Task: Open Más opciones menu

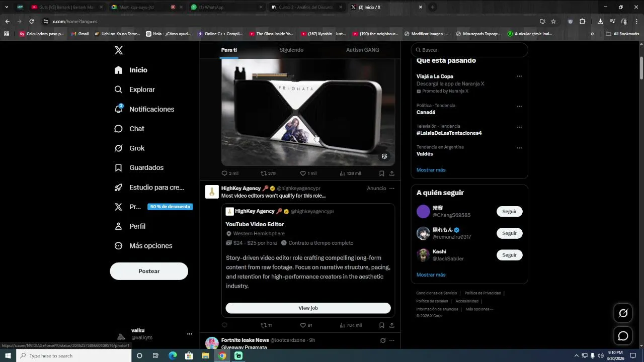Action: pos(143,246)
